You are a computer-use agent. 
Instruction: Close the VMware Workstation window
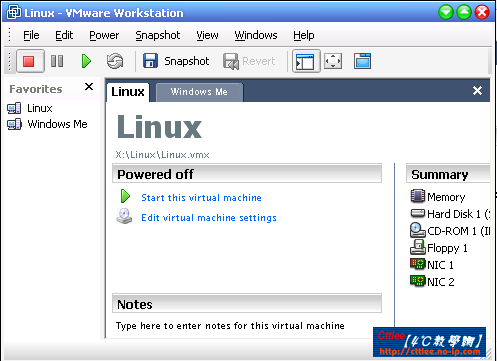pyautogui.click(x=482, y=13)
